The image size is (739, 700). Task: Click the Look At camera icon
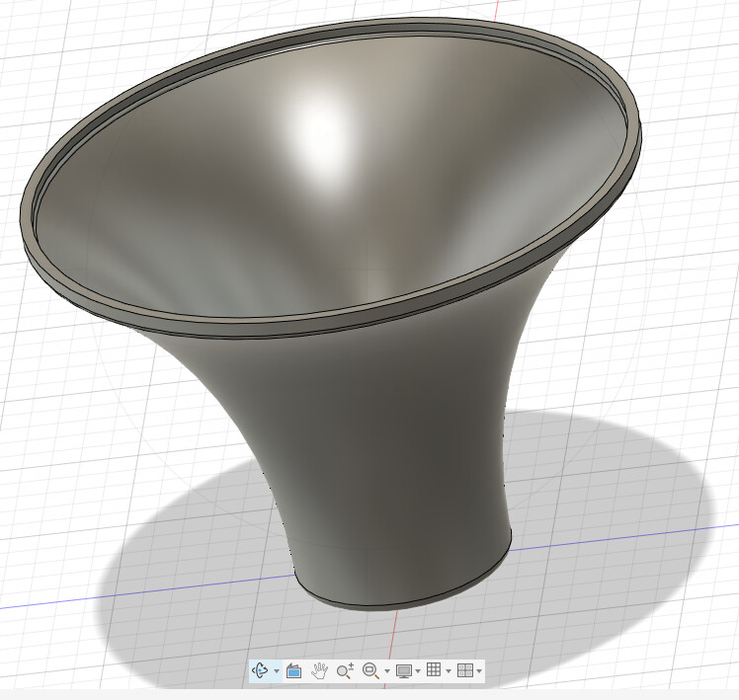click(x=293, y=670)
